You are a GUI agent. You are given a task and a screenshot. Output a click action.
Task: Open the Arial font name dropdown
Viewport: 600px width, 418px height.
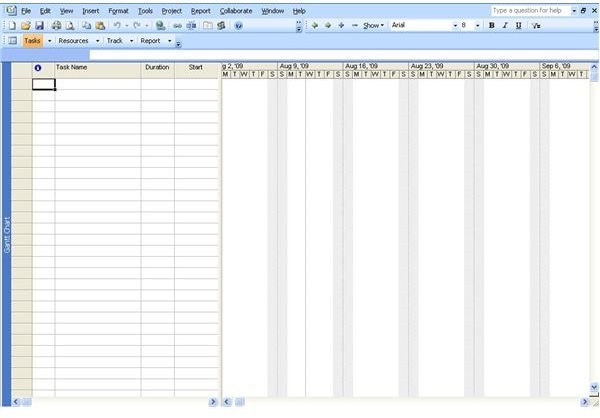[x=455, y=26]
